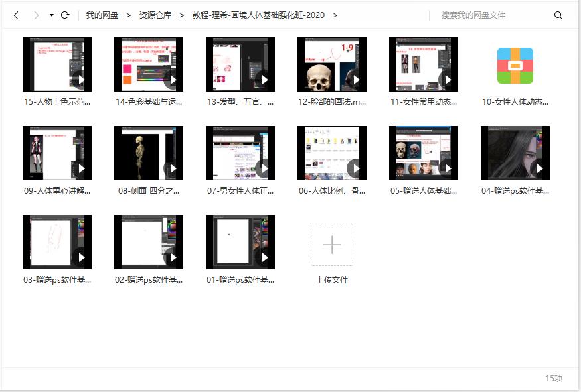Type in the 搜索我的网盘文件 search field

(491, 15)
